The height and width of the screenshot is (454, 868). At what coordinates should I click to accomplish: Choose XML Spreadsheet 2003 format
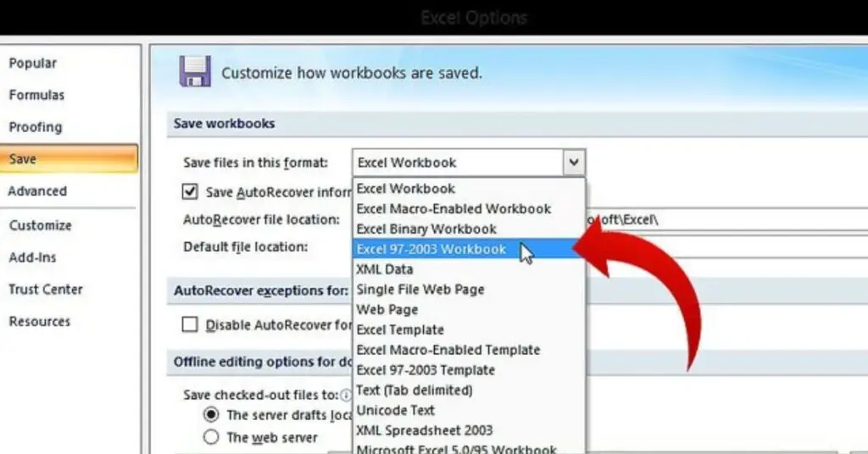coord(469,431)
